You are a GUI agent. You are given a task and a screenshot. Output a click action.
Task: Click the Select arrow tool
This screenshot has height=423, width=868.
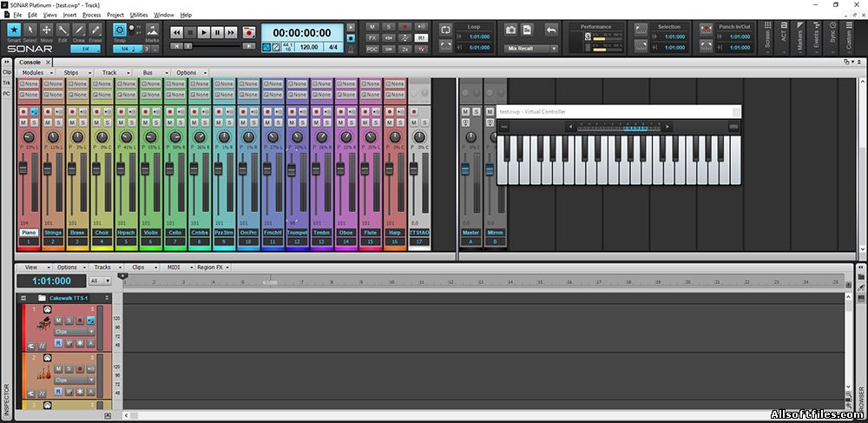point(30,30)
